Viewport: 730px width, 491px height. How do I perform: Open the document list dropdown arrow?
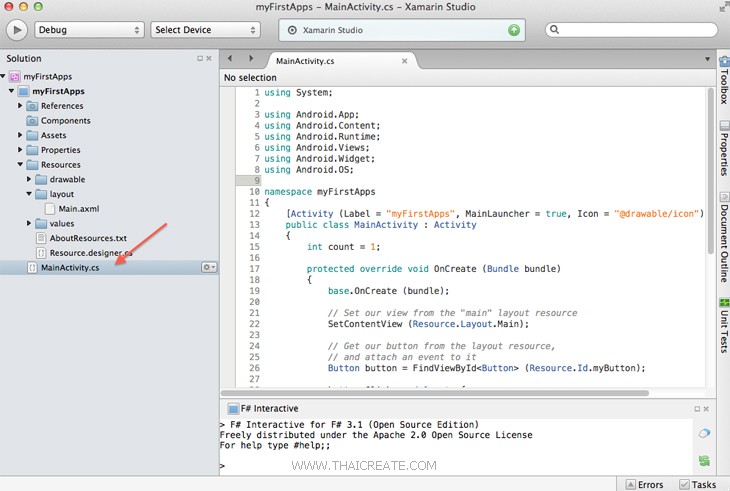[x=707, y=59]
